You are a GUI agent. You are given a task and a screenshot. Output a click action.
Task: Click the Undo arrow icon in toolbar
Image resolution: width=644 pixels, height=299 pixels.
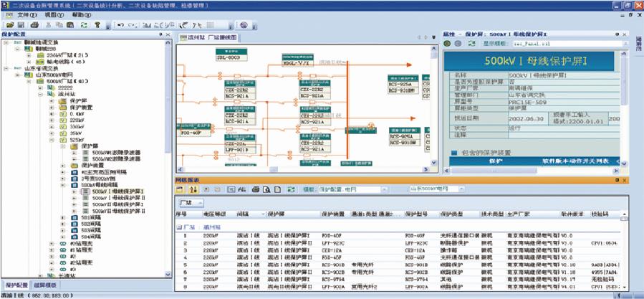tap(120, 24)
